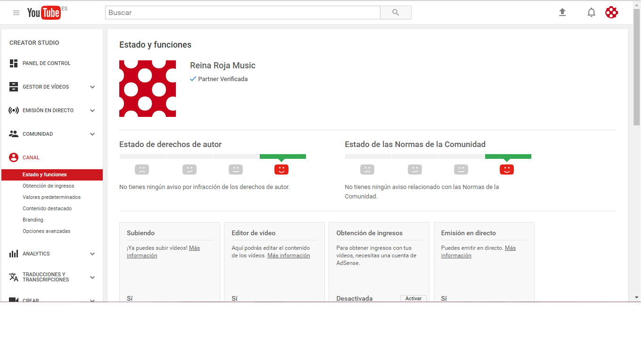
Task: Click the Panel de control dashboard icon
Action: pyautogui.click(x=14, y=63)
